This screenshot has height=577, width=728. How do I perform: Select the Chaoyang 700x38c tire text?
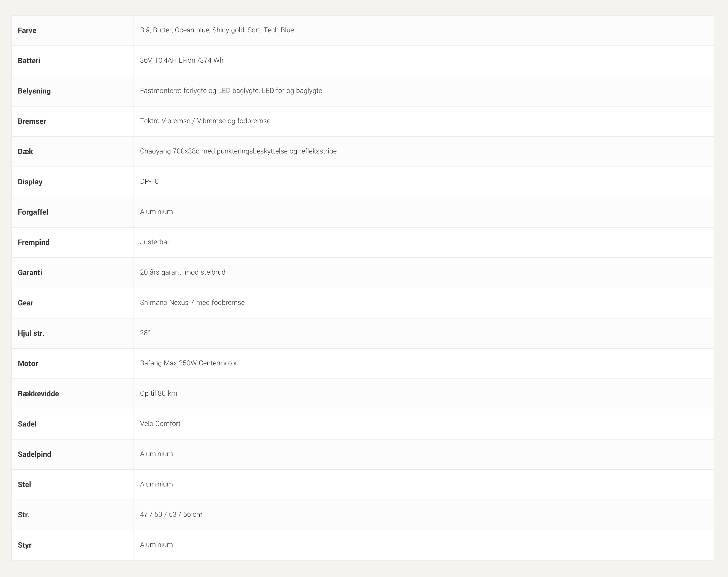coord(238,151)
